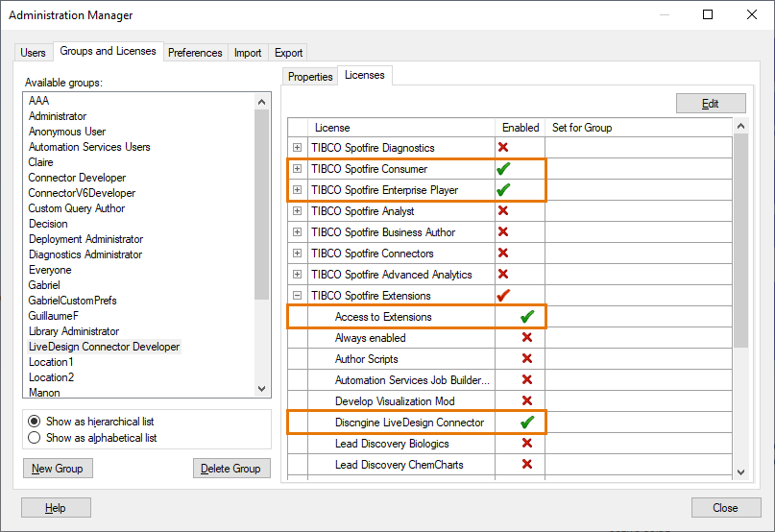The height and width of the screenshot is (532, 775).
Task: Select the Deployment Administrator group
Action: pyautogui.click(x=86, y=239)
